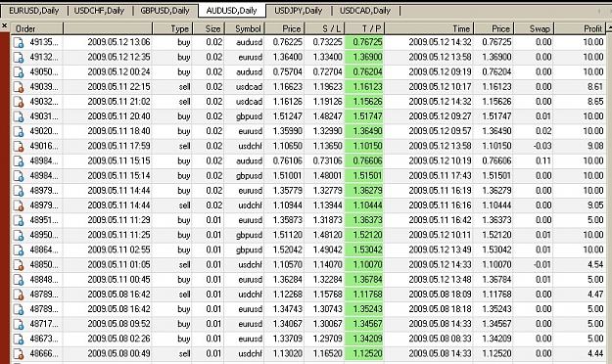Click the S/L value 1.33400
The image size is (612, 364).
click(327, 57)
